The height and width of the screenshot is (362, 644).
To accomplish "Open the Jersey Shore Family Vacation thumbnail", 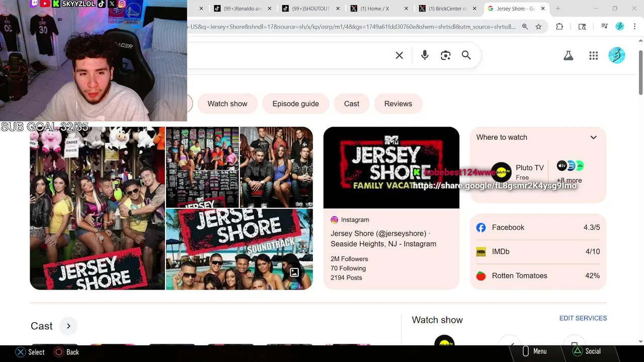I will point(391,167).
